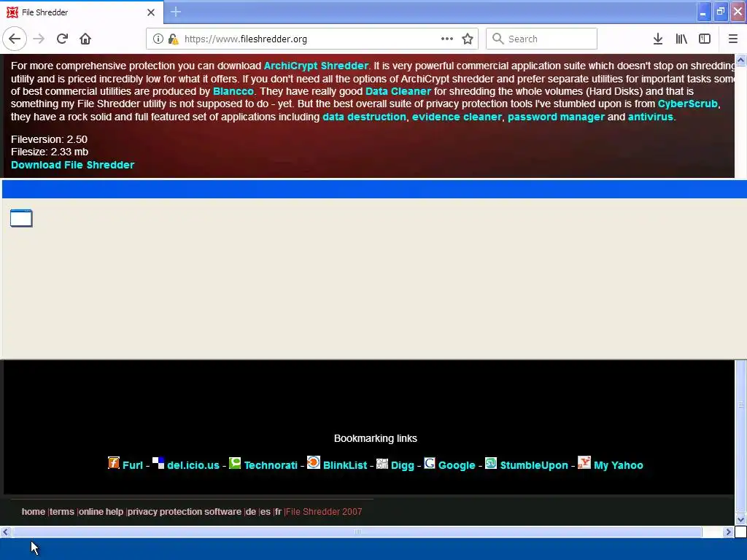Image resolution: width=747 pixels, height=560 pixels.
Task: Click the Google G icon
Action: pos(429,463)
